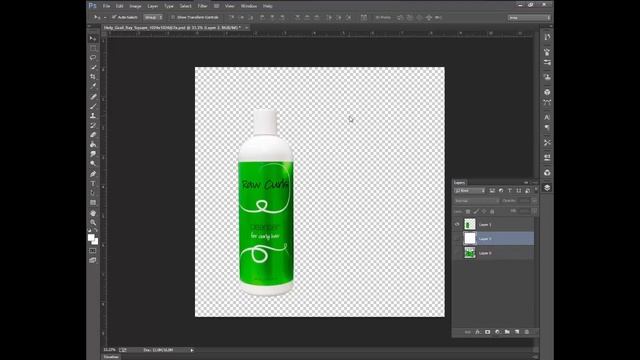The width and height of the screenshot is (640, 360).
Task: Hide Layer 1 with its eye icon
Action: click(457, 224)
